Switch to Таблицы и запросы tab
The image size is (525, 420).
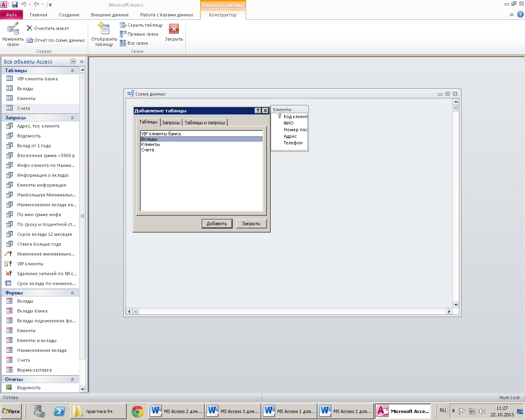pyautogui.click(x=205, y=123)
